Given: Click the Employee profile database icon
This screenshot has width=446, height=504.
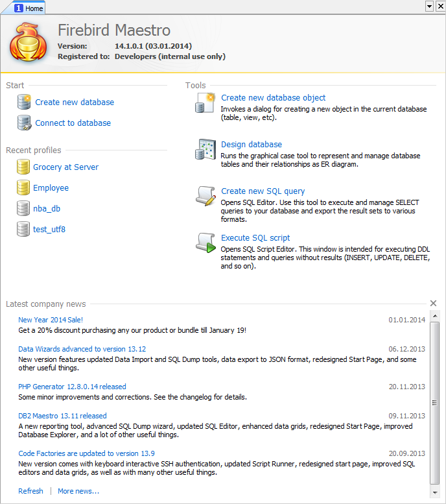Looking at the screenshot, I should click(23, 187).
